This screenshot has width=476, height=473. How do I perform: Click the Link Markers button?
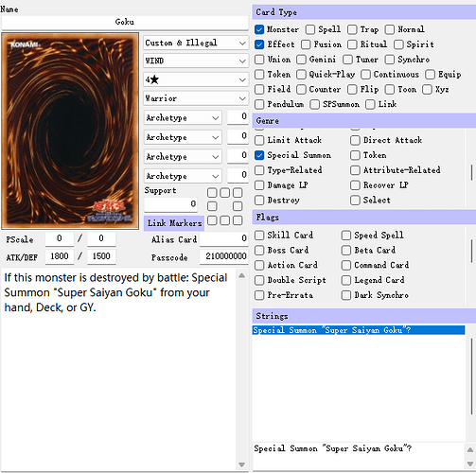[x=174, y=223]
